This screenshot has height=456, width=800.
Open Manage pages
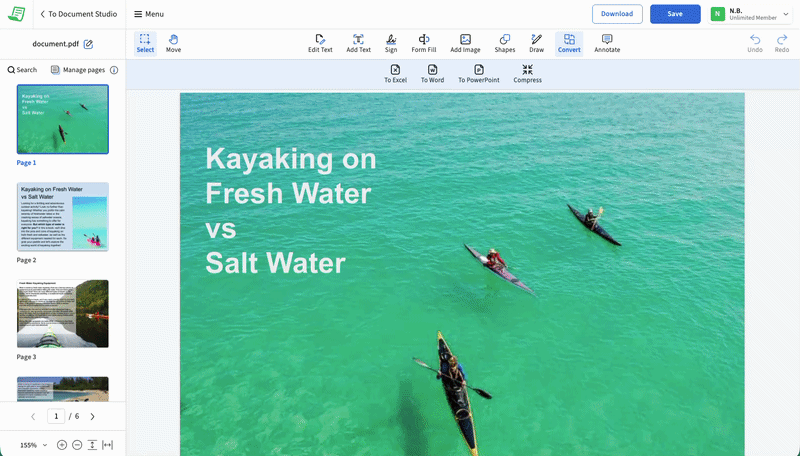point(78,70)
